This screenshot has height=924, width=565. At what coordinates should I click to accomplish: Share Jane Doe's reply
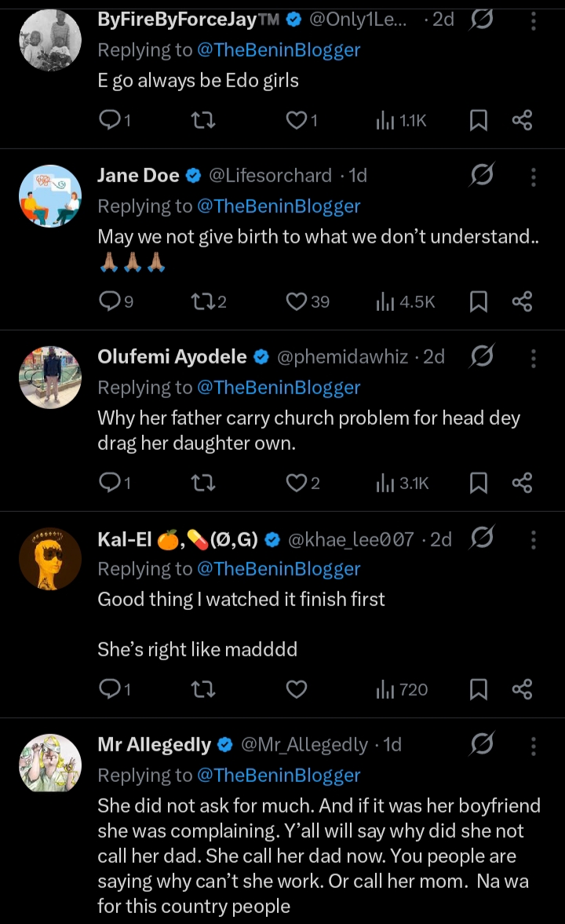522,301
